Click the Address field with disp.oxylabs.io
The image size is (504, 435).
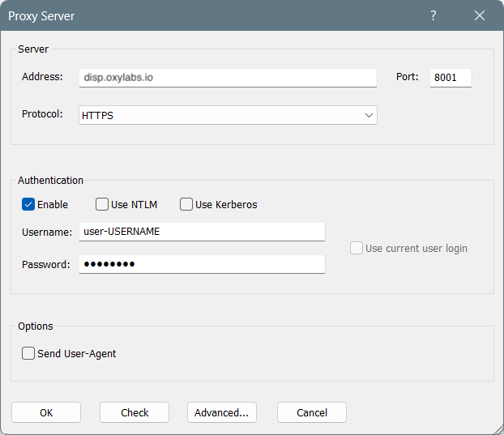pos(228,78)
